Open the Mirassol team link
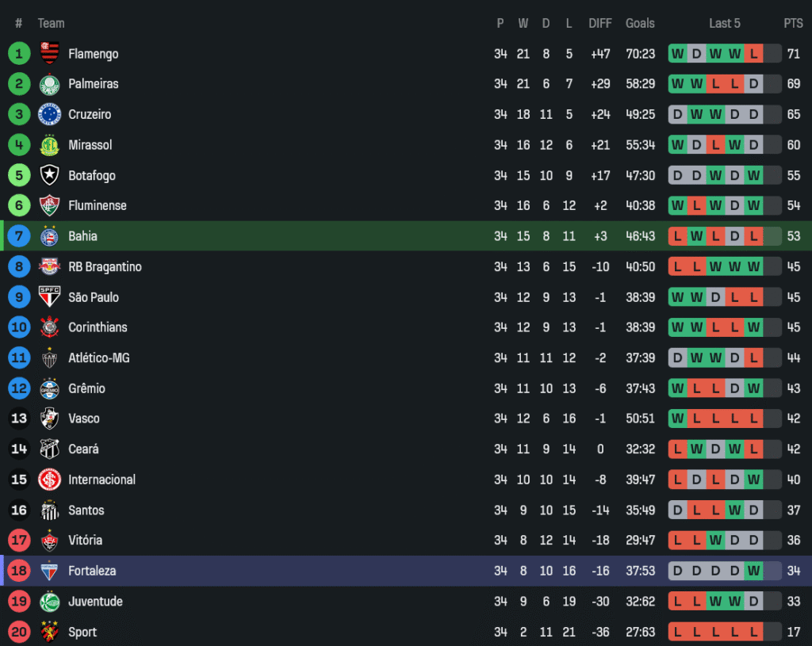This screenshot has height=646, width=812. coord(90,145)
